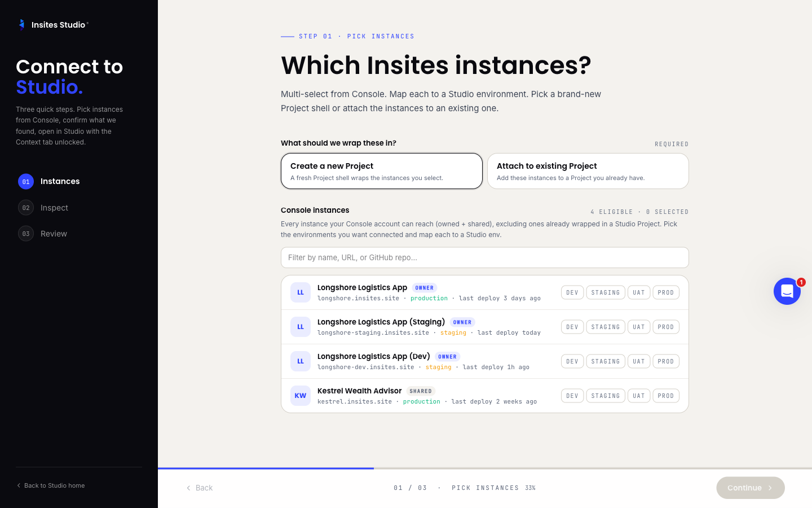Image resolution: width=812 pixels, height=508 pixels.
Task: Go to the Review step
Action: tap(54, 234)
